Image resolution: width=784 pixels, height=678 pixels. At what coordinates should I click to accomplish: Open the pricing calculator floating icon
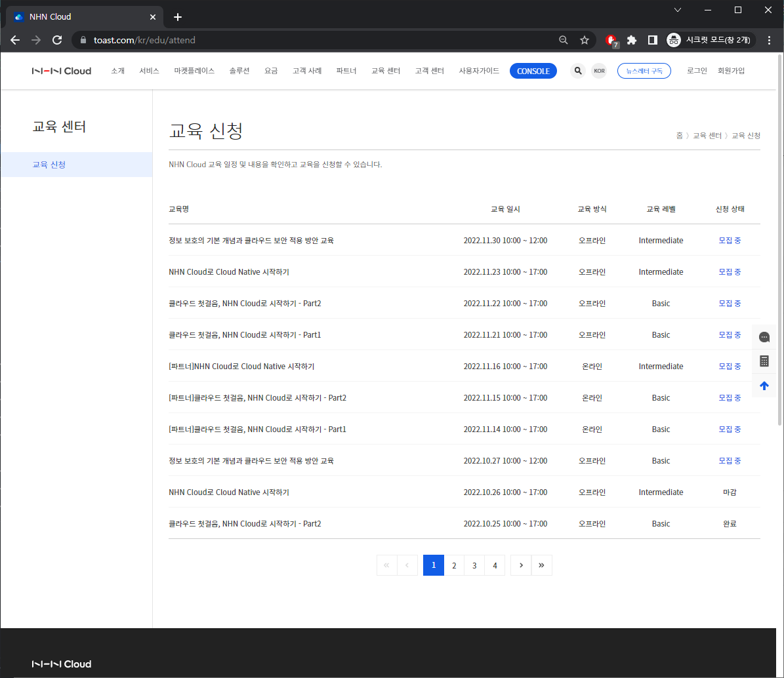764,361
